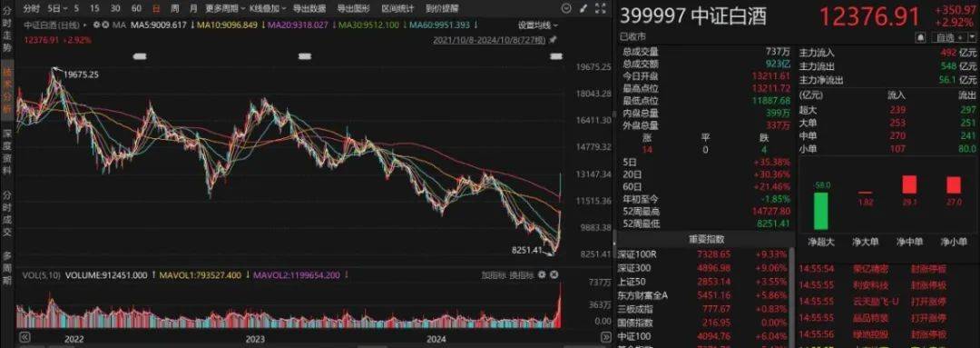
Task: Select the drawing brush tool icon
Action: [583, 9]
